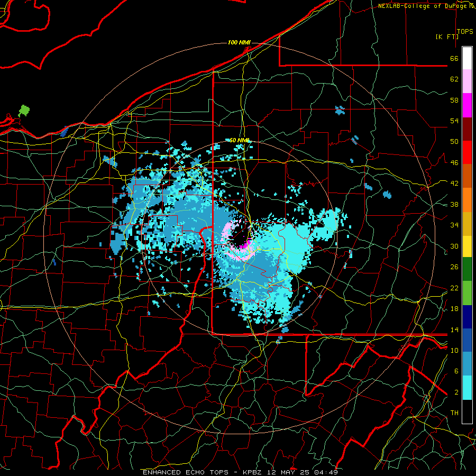Click the isolated green echo near the lakeshore

click(24, 111)
